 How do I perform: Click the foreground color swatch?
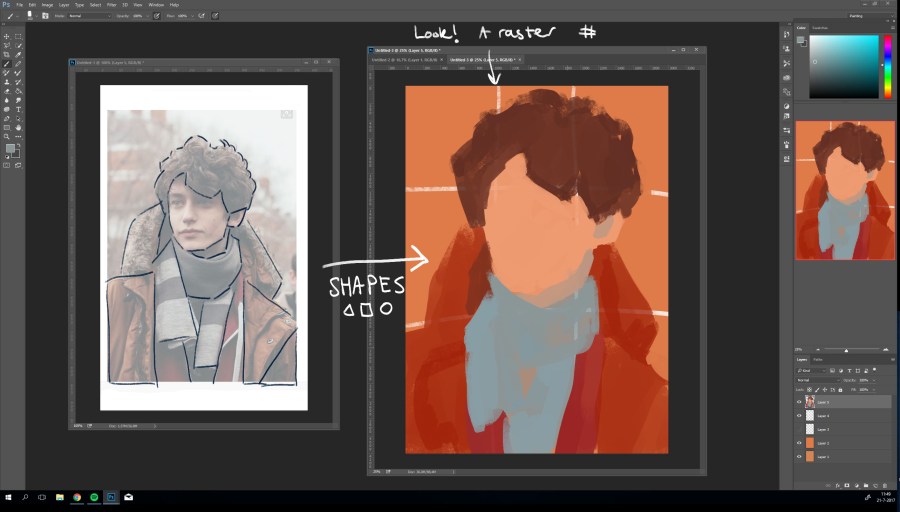point(10,148)
